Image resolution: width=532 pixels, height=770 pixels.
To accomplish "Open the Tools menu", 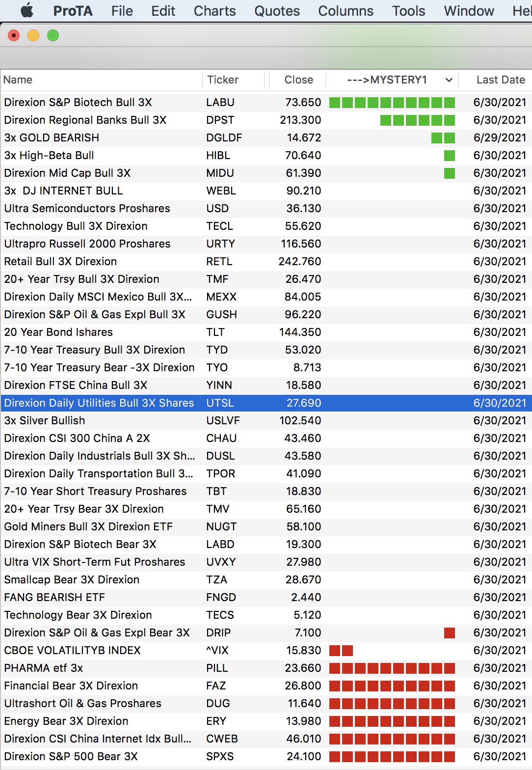I will (x=408, y=11).
